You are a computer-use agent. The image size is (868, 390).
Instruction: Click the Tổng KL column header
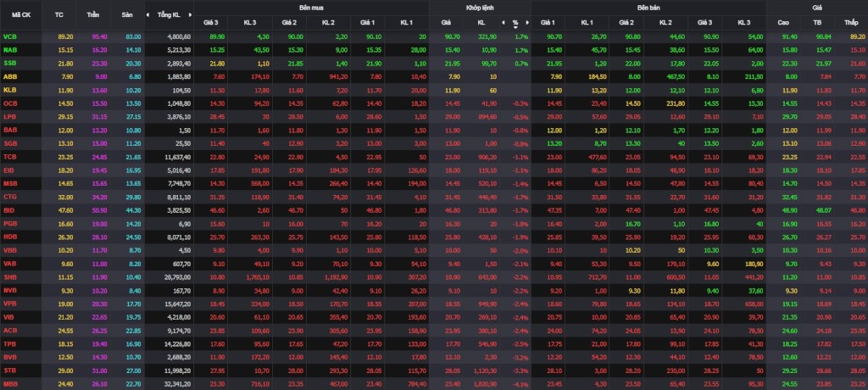(x=169, y=15)
